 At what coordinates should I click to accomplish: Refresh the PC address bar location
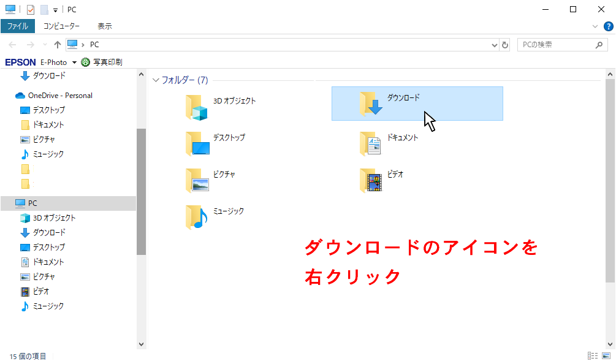[x=505, y=45]
